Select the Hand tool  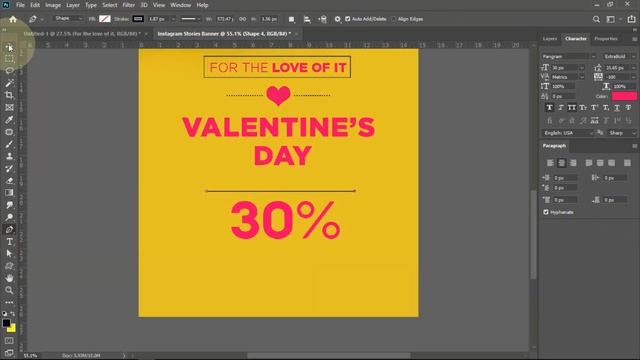click(9, 278)
